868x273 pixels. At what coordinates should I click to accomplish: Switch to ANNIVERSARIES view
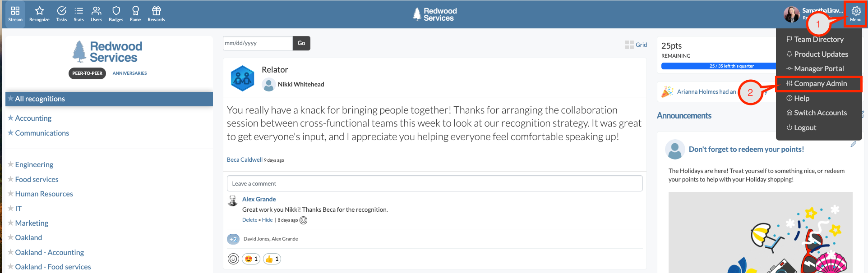coord(130,73)
